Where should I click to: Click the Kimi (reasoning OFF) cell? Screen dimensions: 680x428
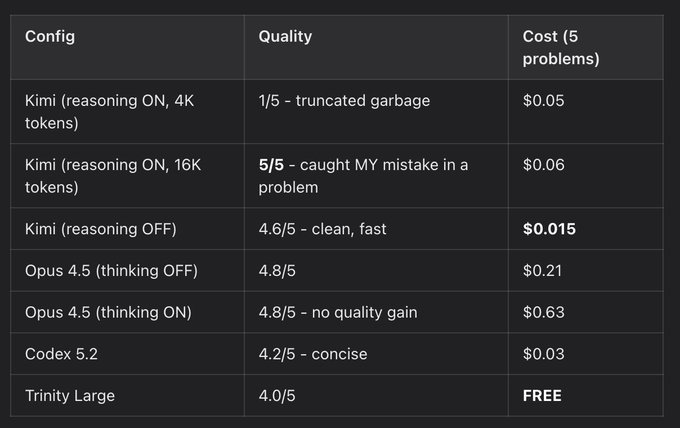pyautogui.click(x=100, y=229)
